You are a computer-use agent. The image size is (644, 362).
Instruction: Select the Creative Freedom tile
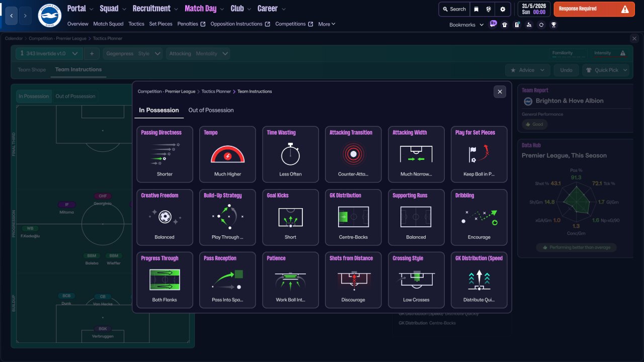[x=165, y=217]
